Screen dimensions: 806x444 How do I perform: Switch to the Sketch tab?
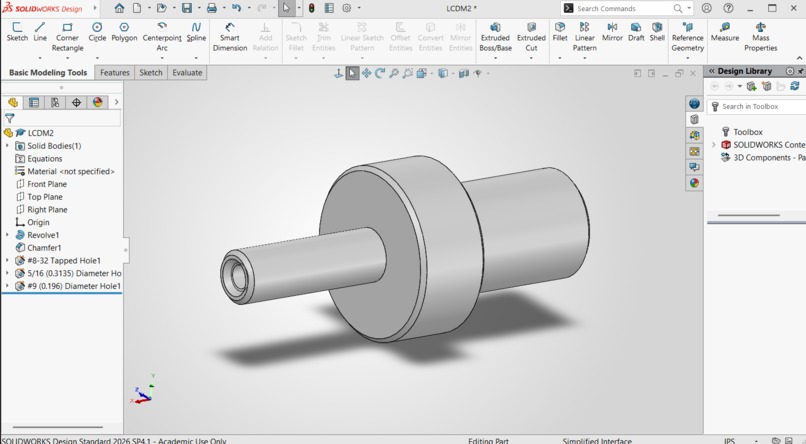151,72
